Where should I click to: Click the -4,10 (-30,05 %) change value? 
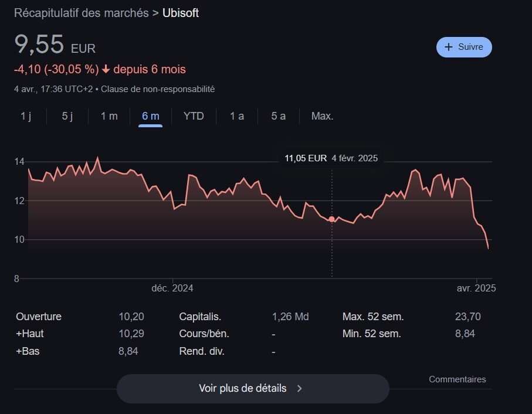pyautogui.click(x=56, y=70)
